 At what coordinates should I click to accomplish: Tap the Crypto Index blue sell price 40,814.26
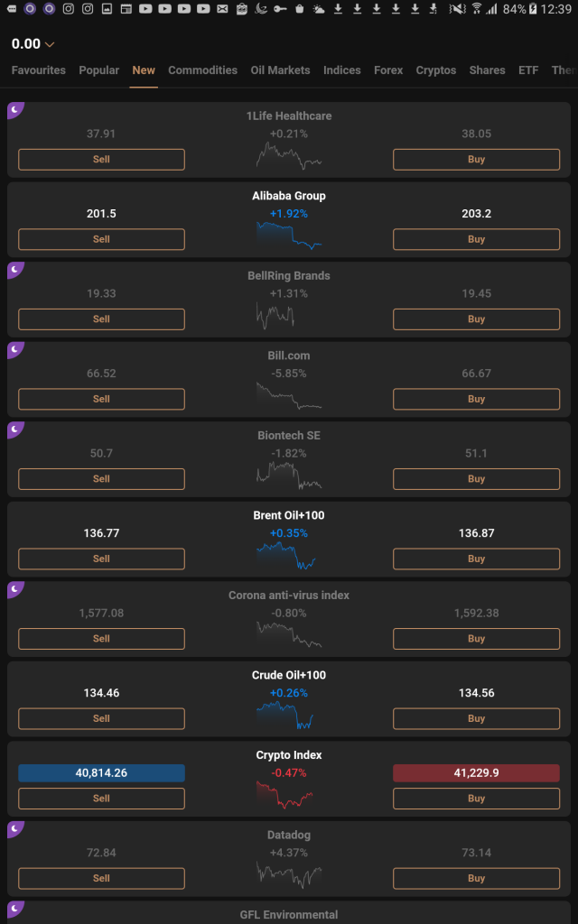coord(101,772)
